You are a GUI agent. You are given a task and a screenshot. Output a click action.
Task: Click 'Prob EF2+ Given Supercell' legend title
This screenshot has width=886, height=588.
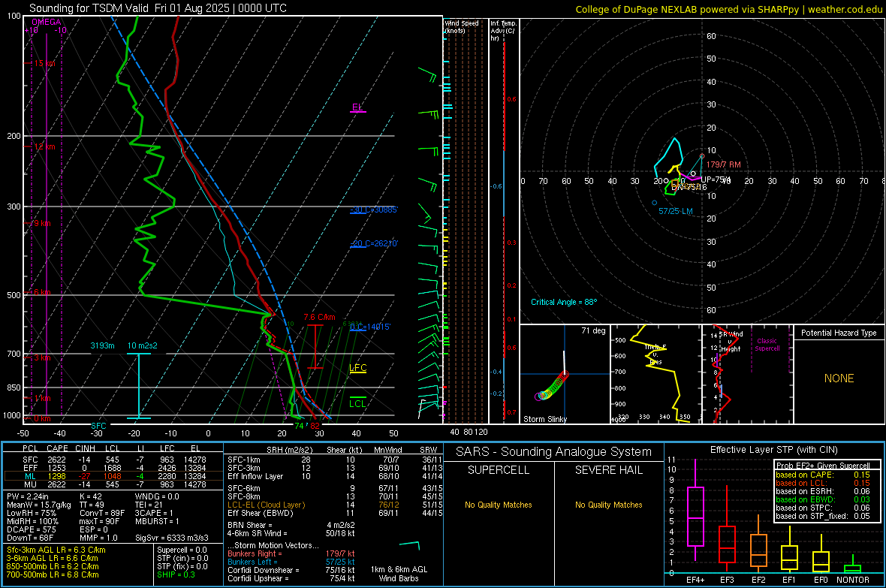(x=823, y=466)
